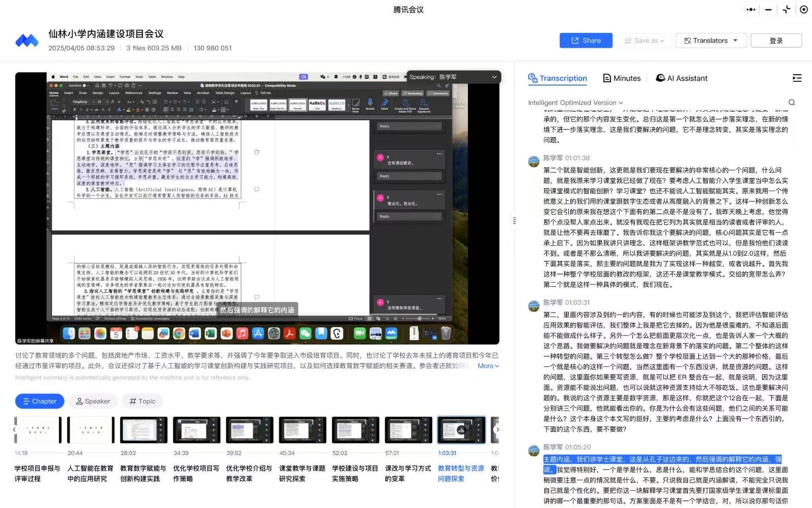Select the Chapter view pill

pos(40,401)
